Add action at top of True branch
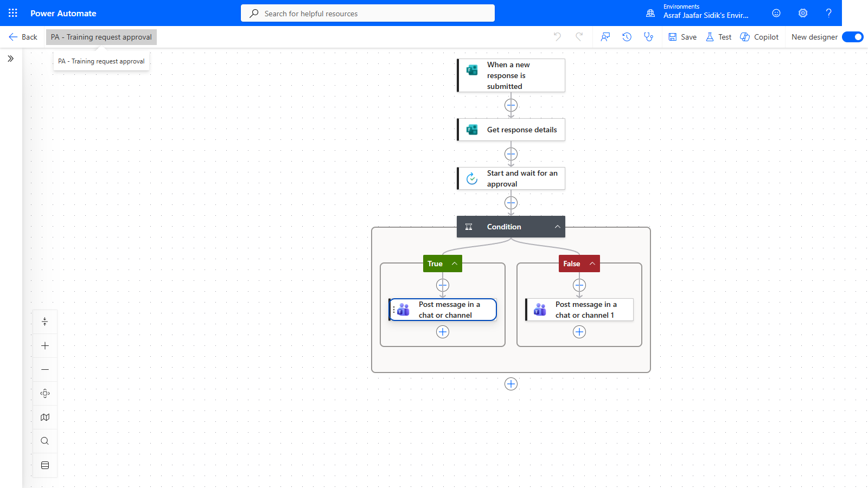Viewport: 868px width, 488px height. [x=443, y=285]
